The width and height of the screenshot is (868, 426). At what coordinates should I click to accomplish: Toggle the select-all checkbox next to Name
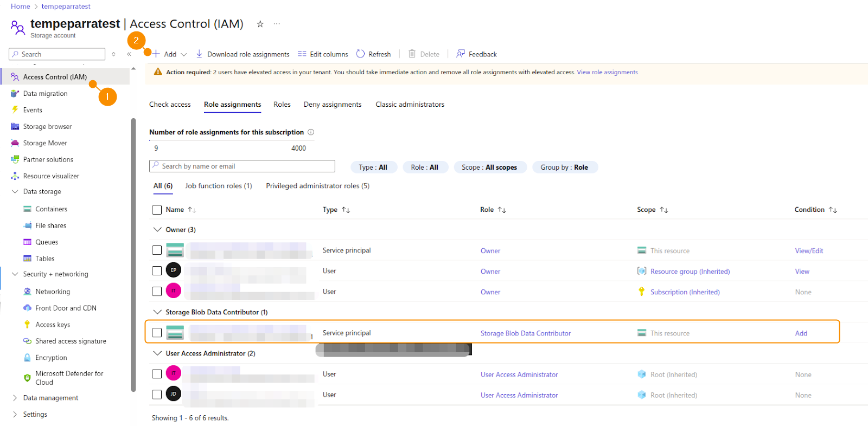tap(157, 210)
